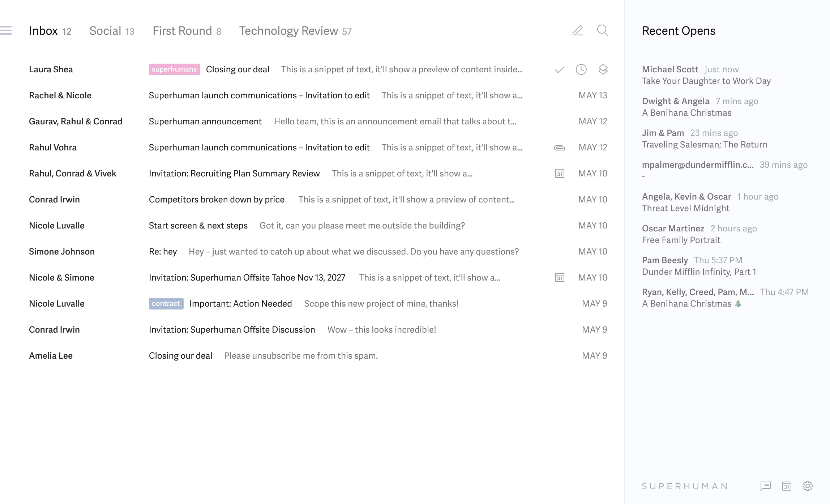Open Ryan, Kelly, Creed Benihana Christmas entry

725,298
